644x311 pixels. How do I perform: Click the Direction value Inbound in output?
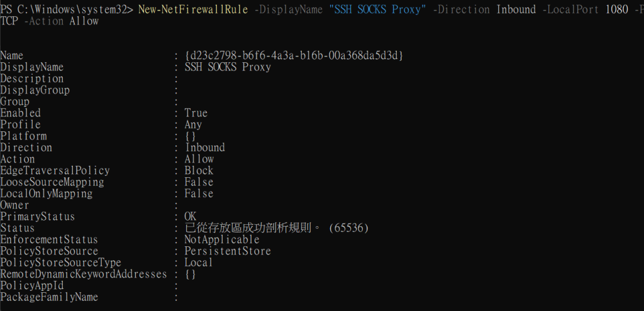click(204, 147)
